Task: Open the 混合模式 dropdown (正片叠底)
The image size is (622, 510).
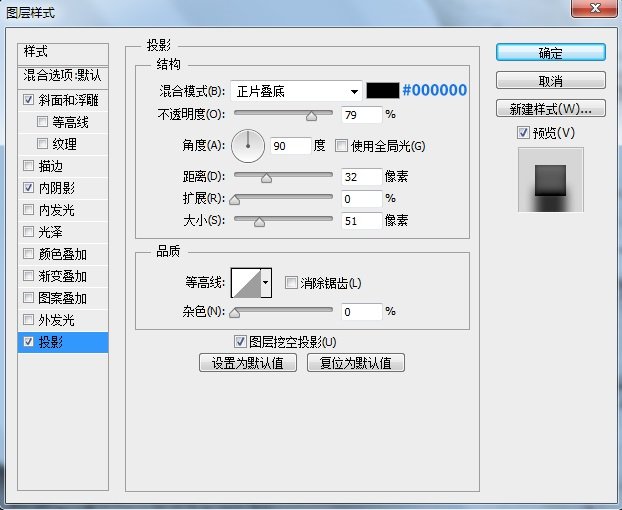Action: click(x=296, y=92)
